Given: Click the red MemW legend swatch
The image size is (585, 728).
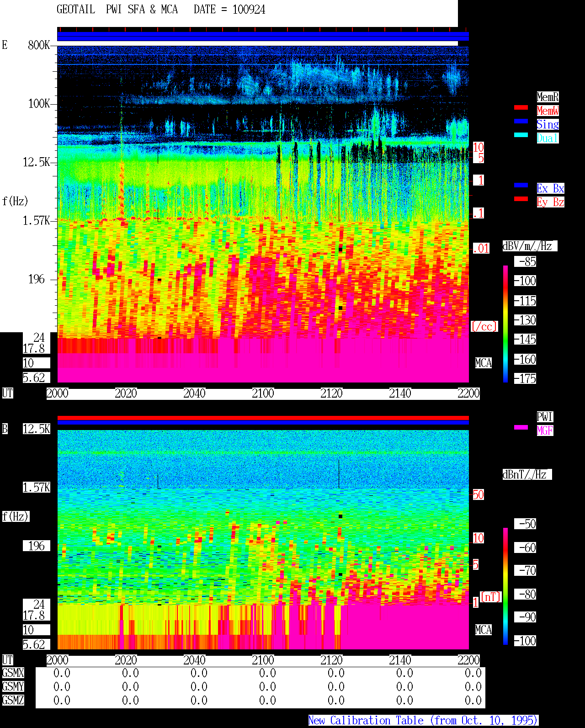Looking at the screenshot, I should click(x=521, y=107).
